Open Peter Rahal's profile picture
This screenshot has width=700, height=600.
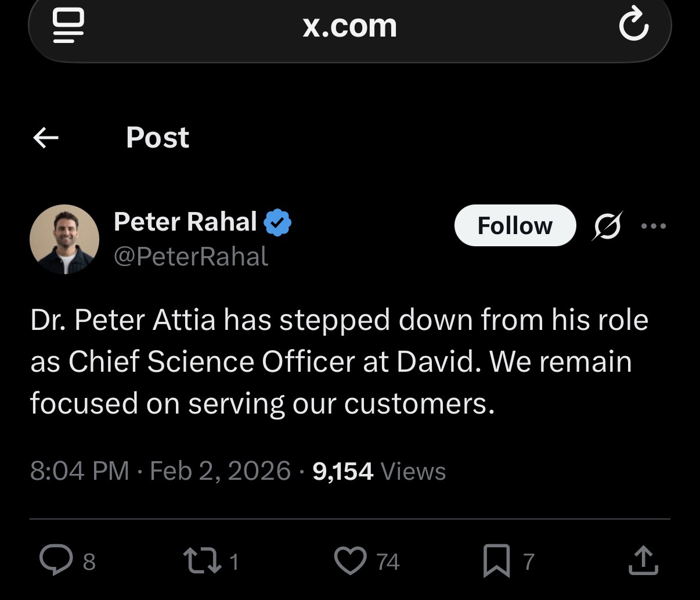tap(64, 239)
